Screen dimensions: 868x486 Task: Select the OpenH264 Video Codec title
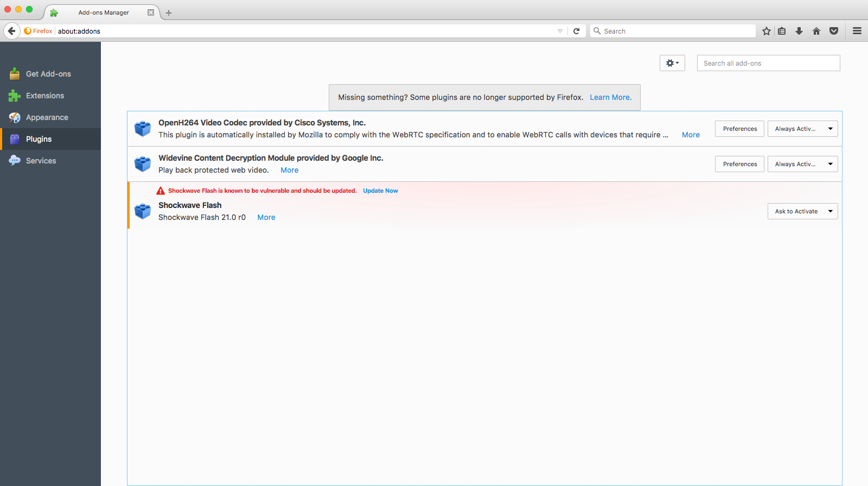[x=262, y=123]
